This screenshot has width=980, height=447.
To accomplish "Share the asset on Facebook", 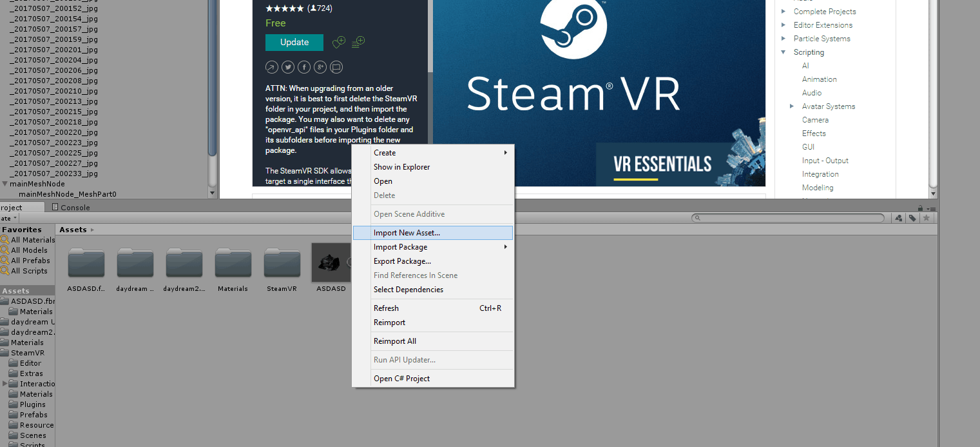I will click(x=303, y=67).
